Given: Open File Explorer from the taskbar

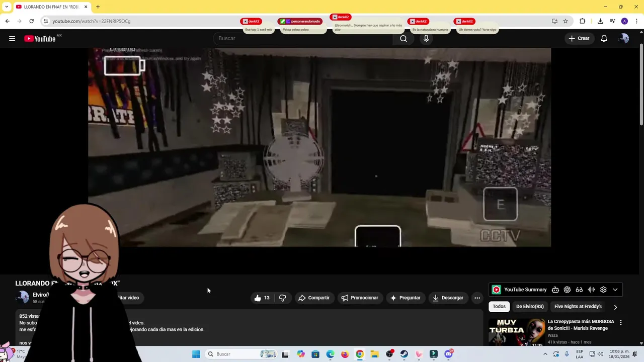Looking at the screenshot, I should [374, 354].
